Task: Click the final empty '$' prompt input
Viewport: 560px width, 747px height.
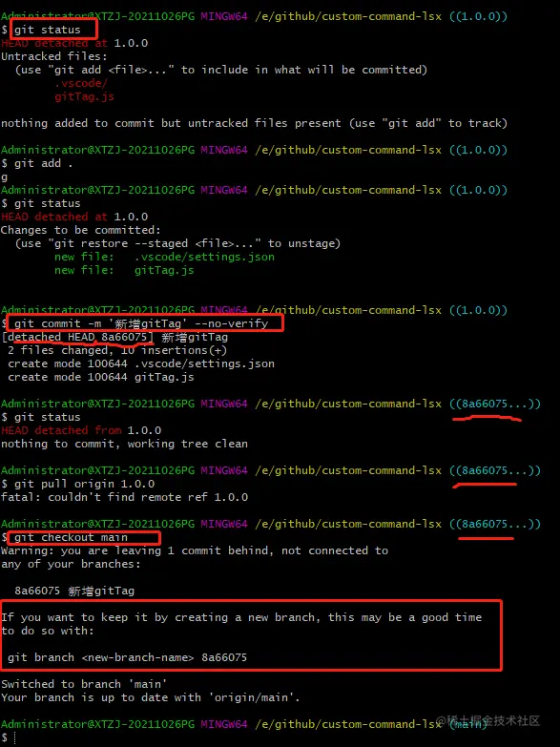Action: 14,737
